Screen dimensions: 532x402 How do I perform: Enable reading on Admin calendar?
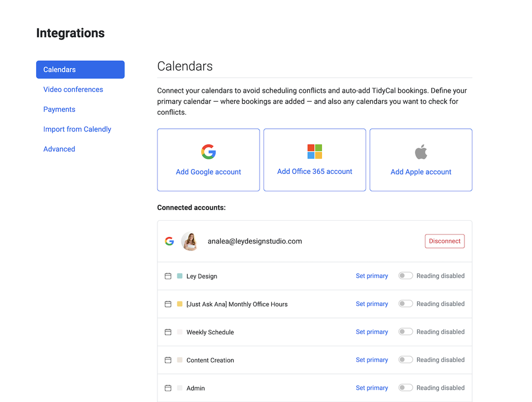pos(405,387)
